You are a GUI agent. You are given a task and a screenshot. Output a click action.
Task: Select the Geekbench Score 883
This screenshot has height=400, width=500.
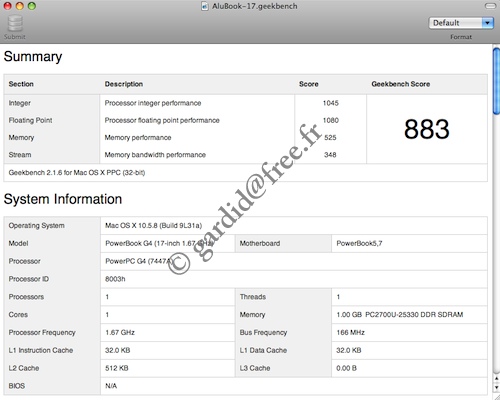427,129
